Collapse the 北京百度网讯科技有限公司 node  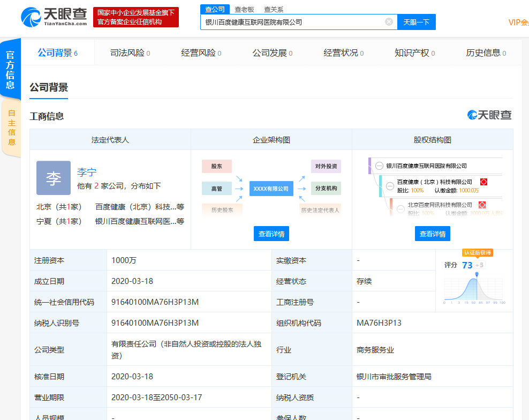(401, 209)
